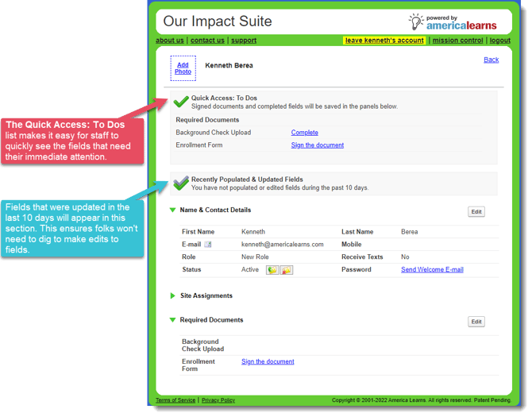532x417 pixels.
Task: Expand the Site Assignments section
Action: point(173,295)
